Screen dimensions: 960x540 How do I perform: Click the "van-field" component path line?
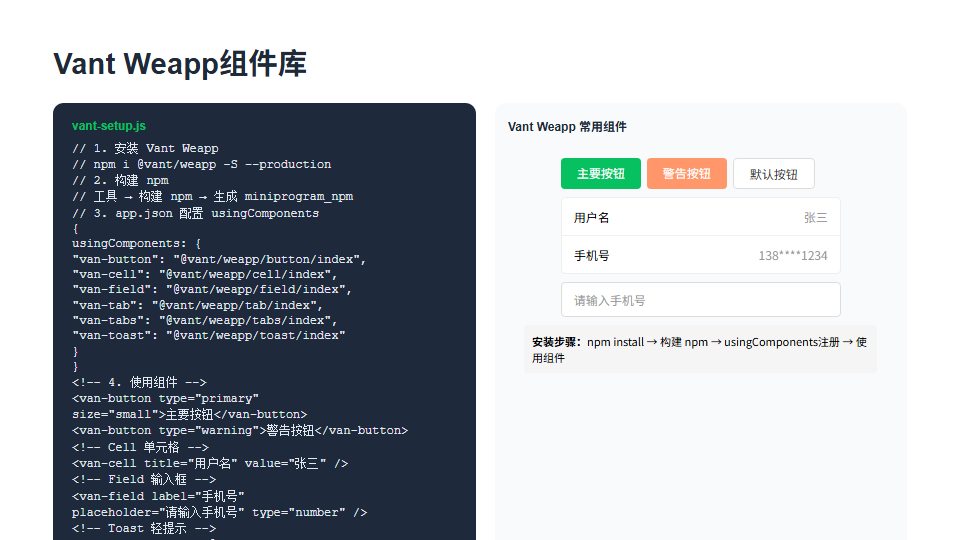pos(212,289)
